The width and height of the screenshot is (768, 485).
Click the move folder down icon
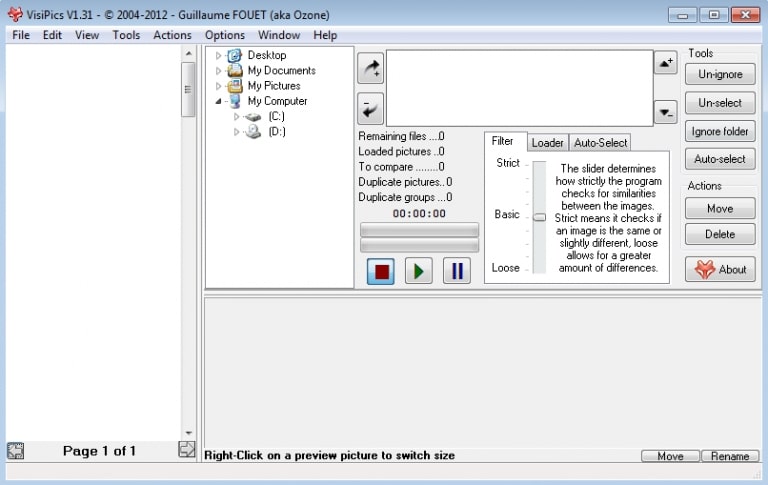pyautogui.click(x=665, y=112)
